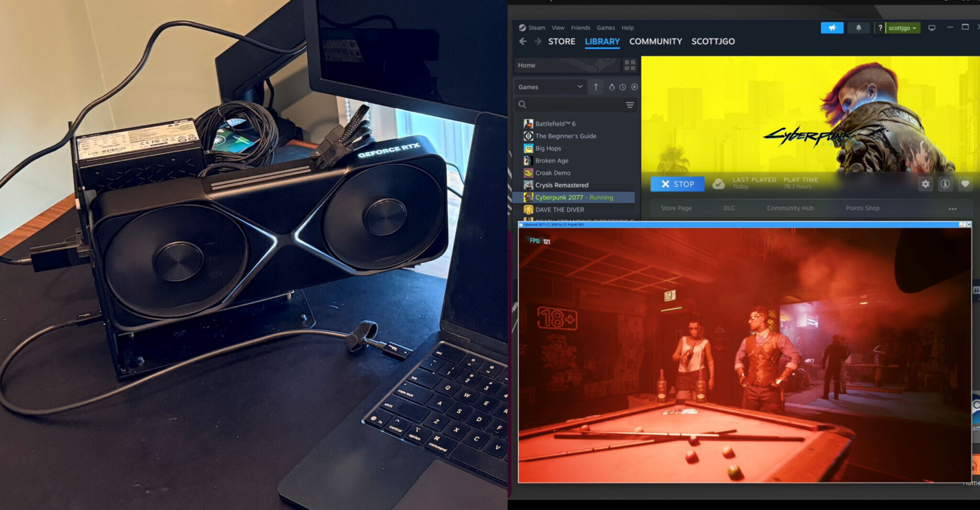Go to the STORE tab
This screenshot has width=980, height=510.
[x=562, y=42]
